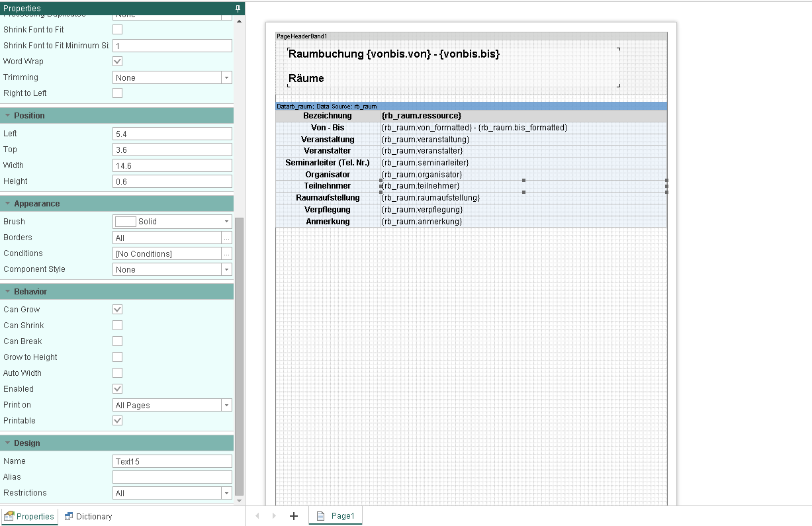The image size is (812, 526).
Task: Open the Borders editor ellipsis button
Action: pos(227,238)
